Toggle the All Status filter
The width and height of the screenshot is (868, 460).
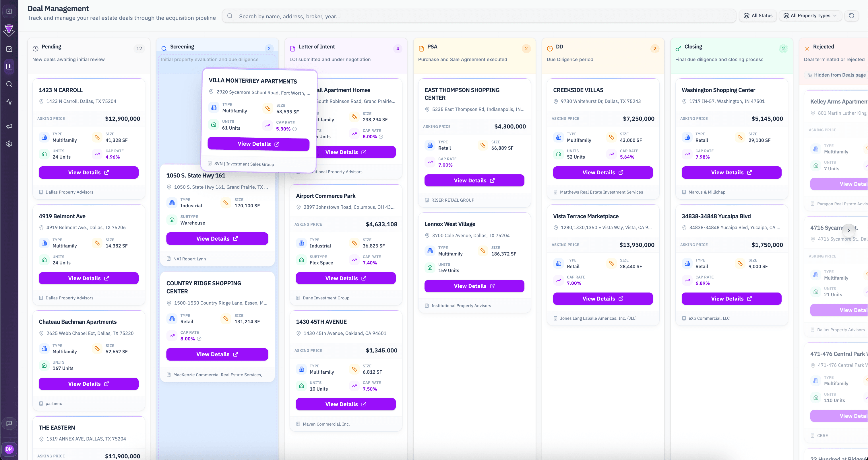[758, 15]
